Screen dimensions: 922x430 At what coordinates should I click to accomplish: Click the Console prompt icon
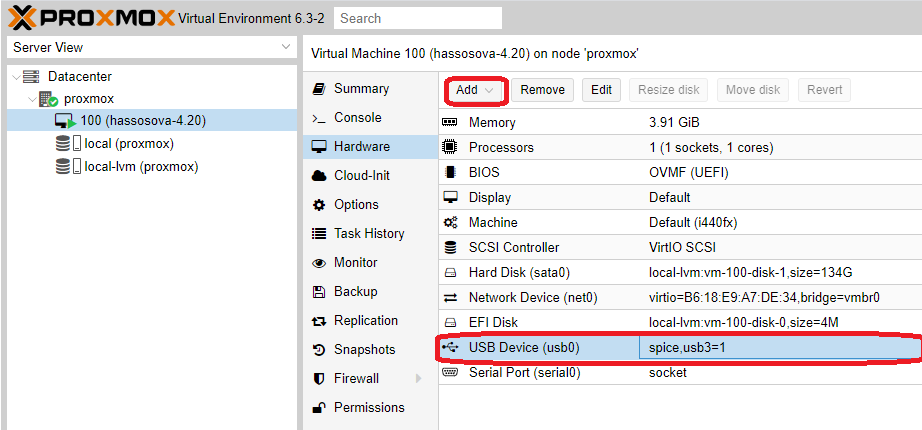click(319, 118)
